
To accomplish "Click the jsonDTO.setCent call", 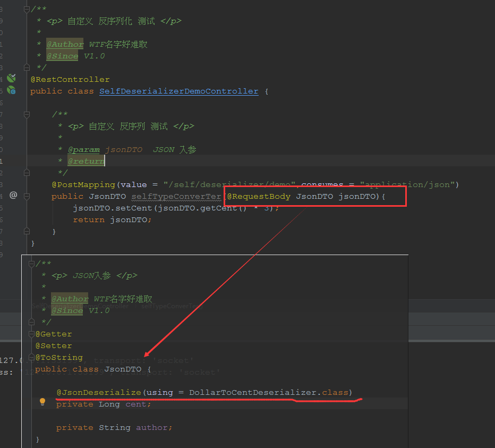I will (176, 208).
